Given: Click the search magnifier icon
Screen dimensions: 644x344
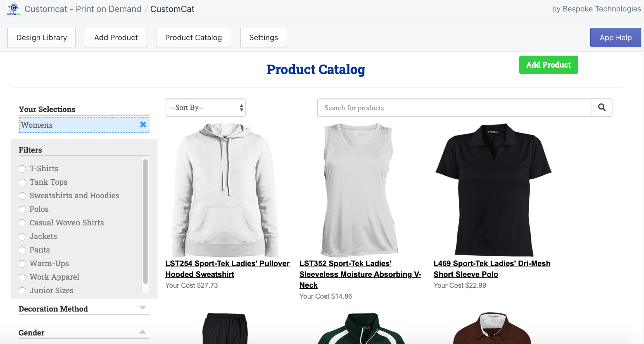Looking at the screenshot, I should pyautogui.click(x=601, y=107).
